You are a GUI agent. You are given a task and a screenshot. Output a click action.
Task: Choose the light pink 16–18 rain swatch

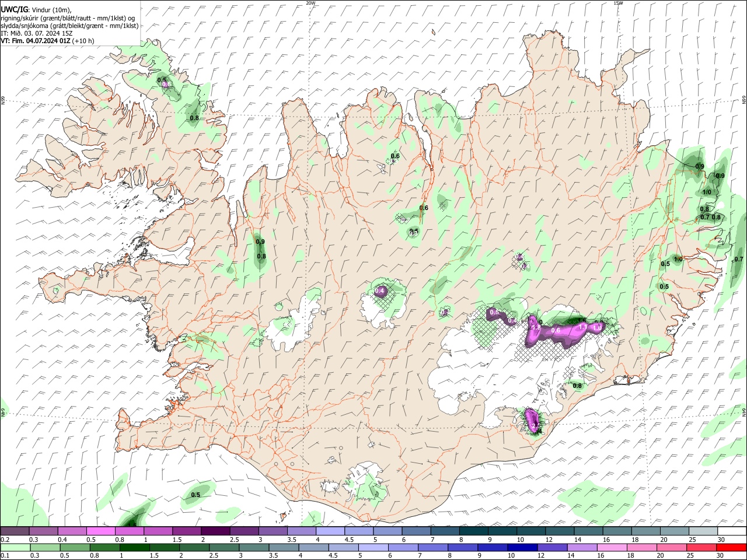pyautogui.click(x=613, y=547)
